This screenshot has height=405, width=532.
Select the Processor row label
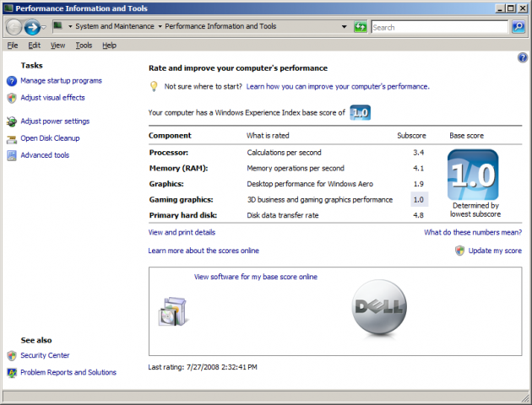(x=169, y=153)
